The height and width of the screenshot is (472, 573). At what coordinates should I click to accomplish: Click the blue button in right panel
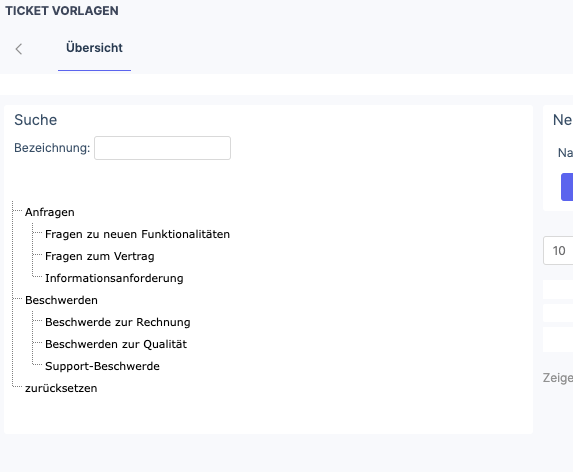tap(567, 187)
